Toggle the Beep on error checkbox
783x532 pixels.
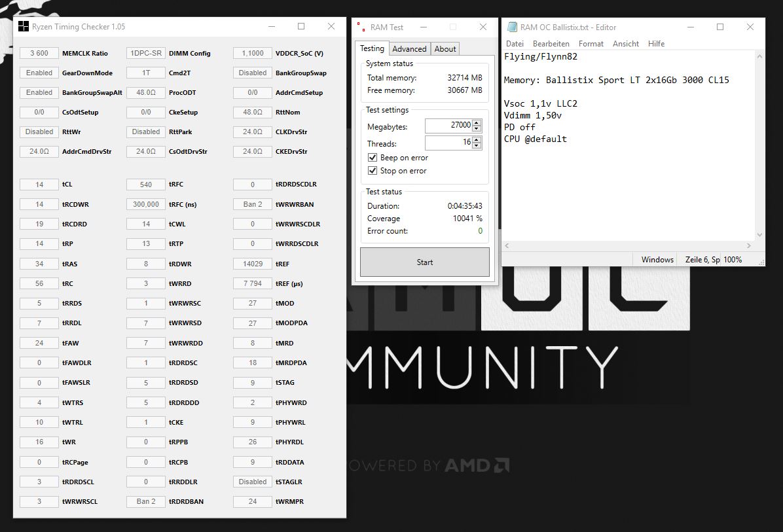(373, 157)
